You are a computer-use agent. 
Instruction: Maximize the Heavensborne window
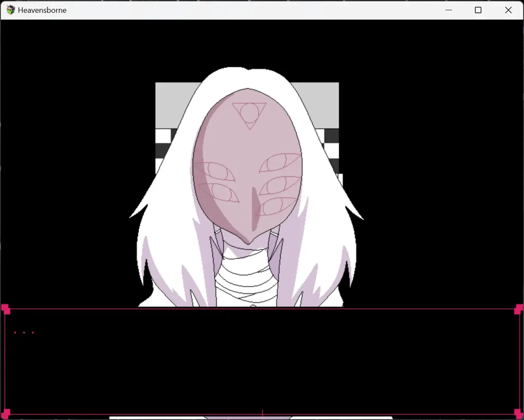pyautogui.click(x=478, y=10)
